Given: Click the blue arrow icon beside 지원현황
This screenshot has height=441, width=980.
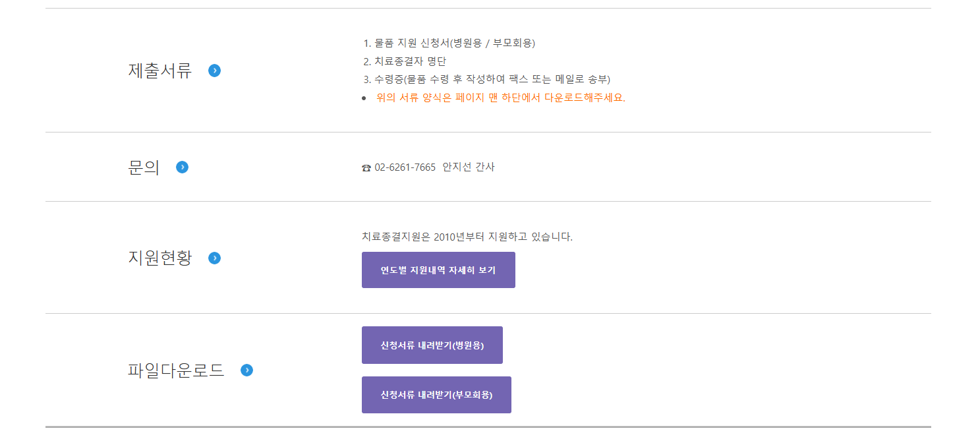Looking at the screenshot, I should [214, 258].
